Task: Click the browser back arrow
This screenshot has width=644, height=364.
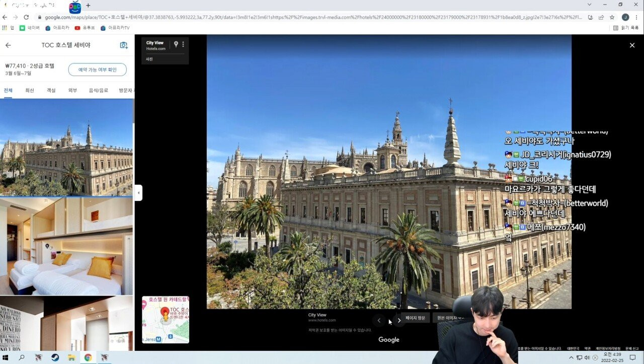Action: point(5,17)
